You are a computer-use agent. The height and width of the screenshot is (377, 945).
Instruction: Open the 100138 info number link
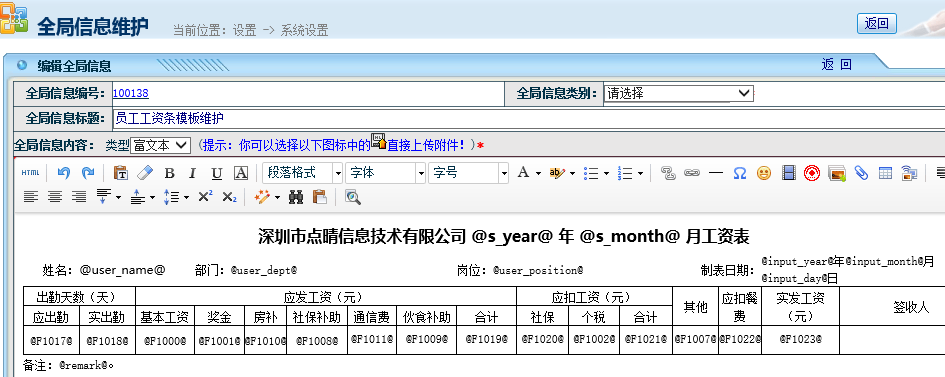(131, 93)
